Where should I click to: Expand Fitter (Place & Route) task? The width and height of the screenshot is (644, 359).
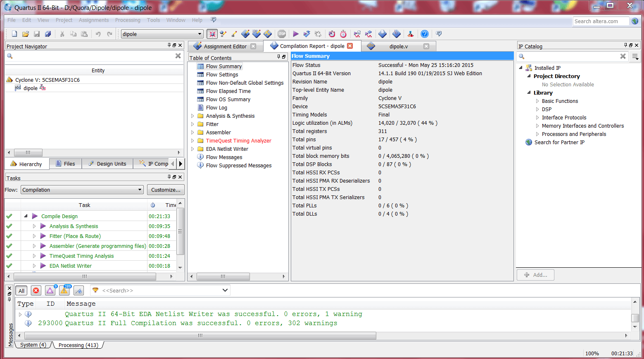pyautogui.click(x=34, y=236)
